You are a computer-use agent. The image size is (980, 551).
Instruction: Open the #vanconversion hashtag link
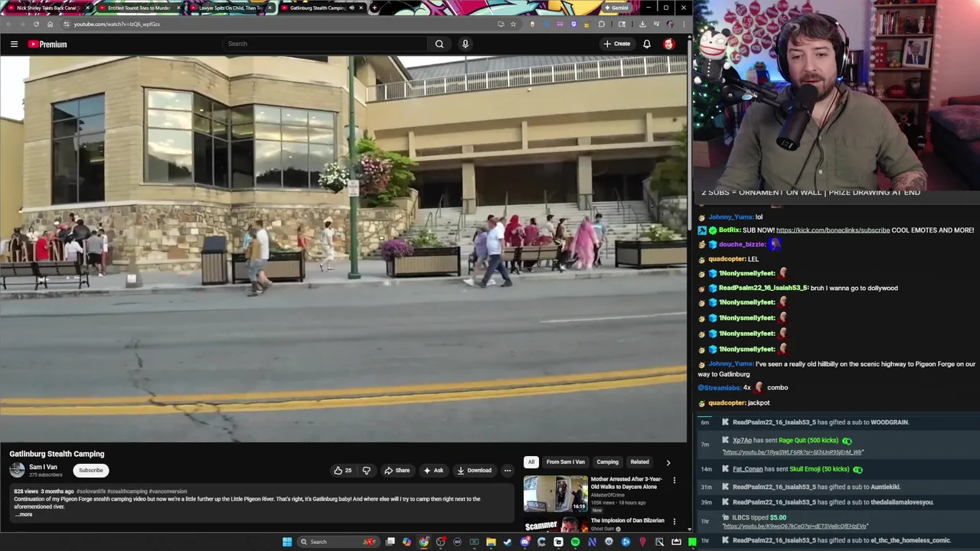coord(168,491)
